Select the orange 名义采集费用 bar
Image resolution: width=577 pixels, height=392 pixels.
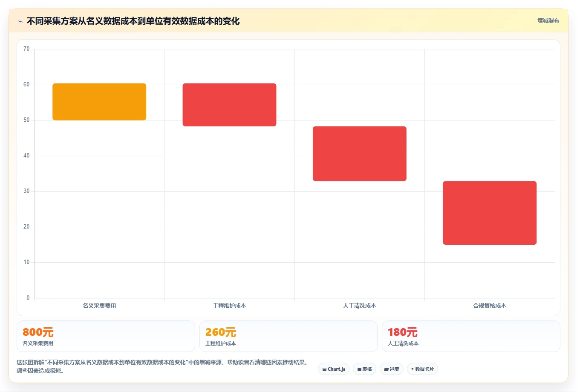coord(99,102)
